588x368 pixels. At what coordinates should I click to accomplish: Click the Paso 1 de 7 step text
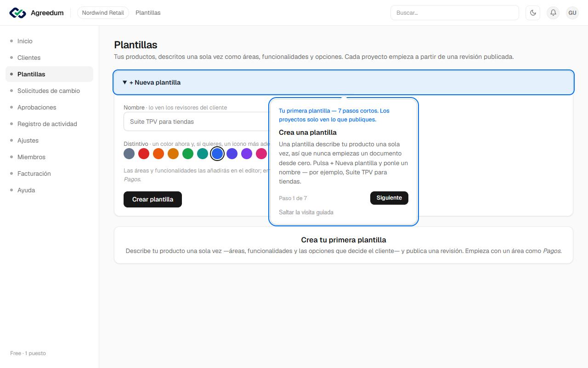(x=293, y=198)
